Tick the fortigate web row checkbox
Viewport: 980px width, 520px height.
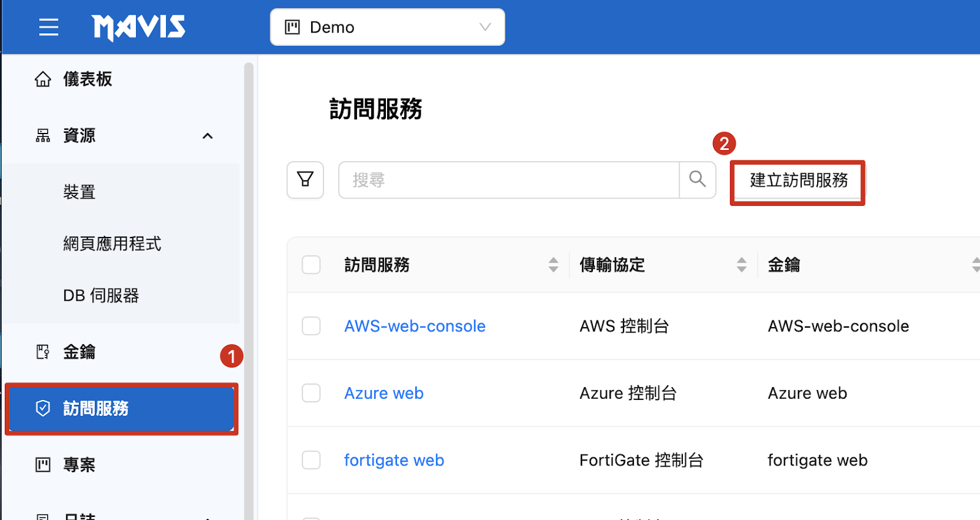tap(311, 460)
